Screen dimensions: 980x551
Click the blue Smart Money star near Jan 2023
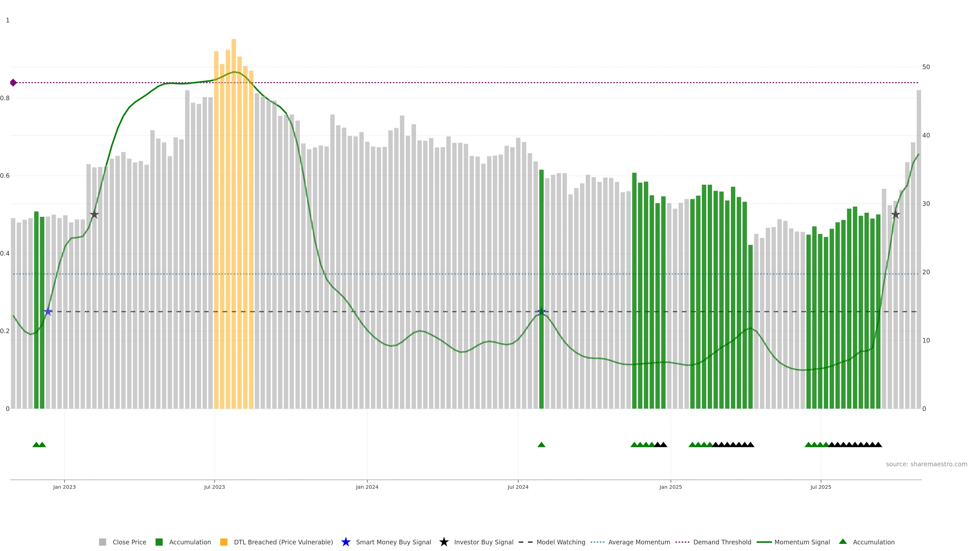tap(48, 311)
